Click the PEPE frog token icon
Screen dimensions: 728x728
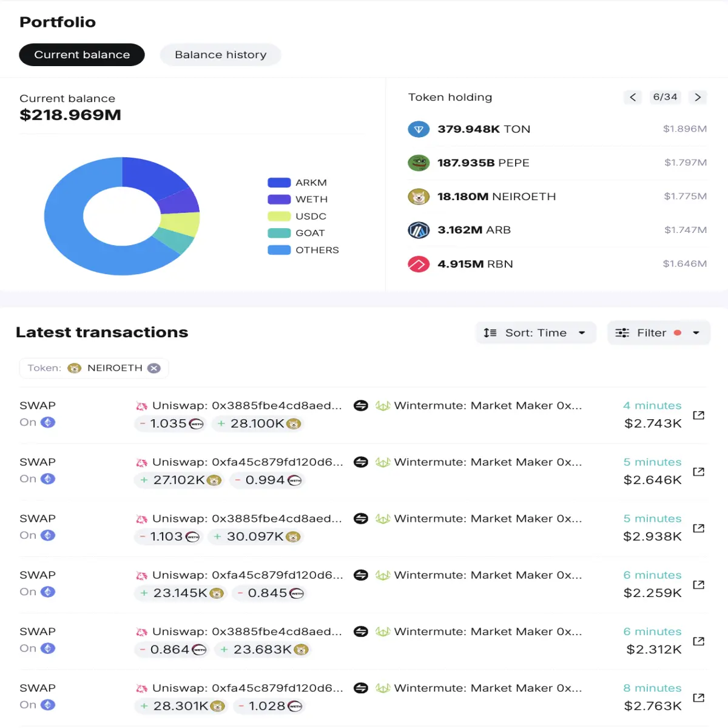click(419, 163)
